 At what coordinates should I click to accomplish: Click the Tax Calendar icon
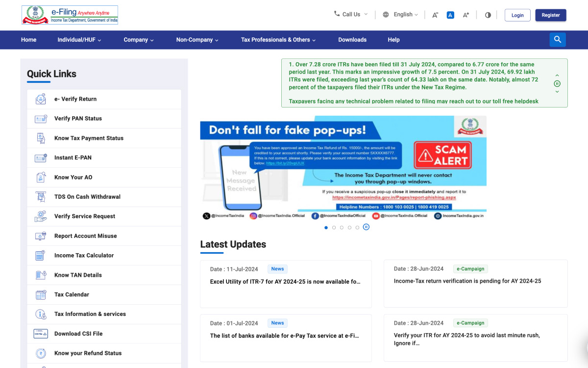41,294
